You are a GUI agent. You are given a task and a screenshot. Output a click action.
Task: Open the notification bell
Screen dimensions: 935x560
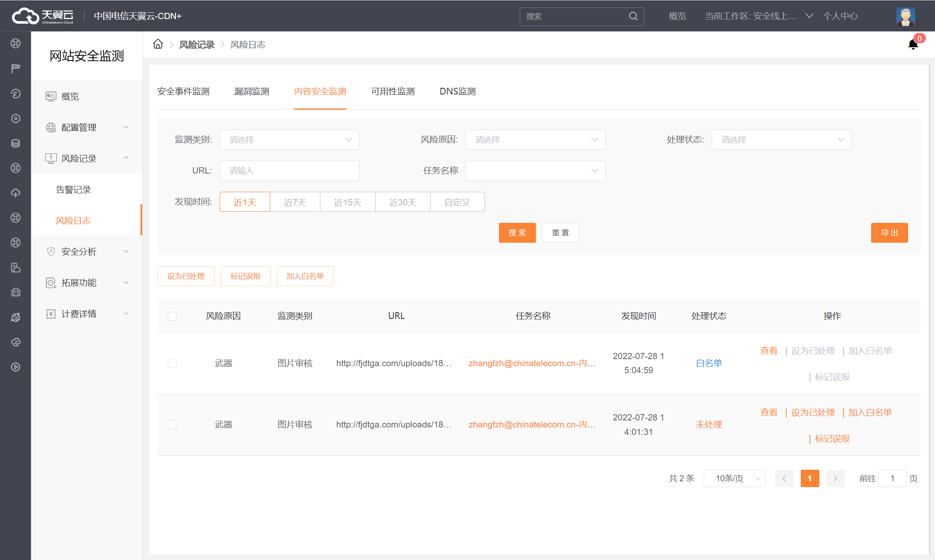913,44
